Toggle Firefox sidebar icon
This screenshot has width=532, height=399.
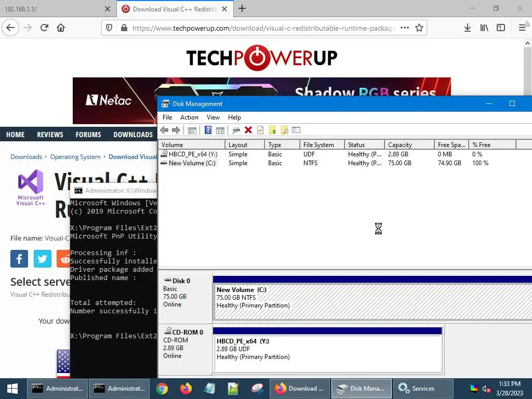coord(501,28)
